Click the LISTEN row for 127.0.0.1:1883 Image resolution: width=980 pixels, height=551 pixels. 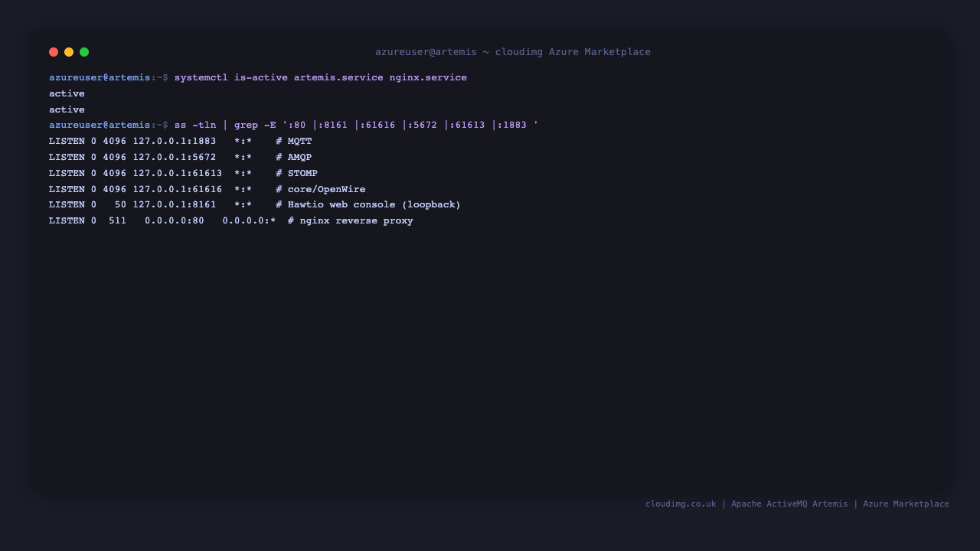pos(181,142)
